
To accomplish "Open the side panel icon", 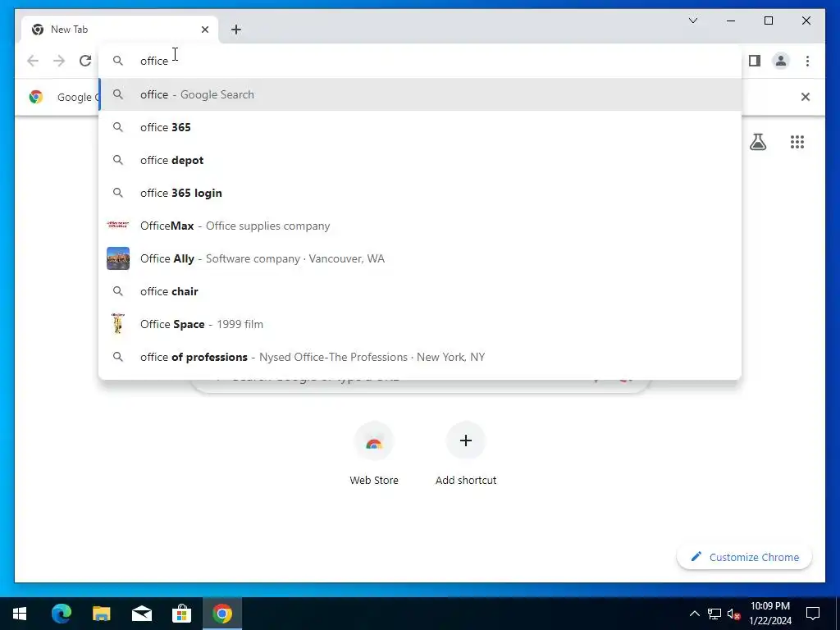I will click(755, 61).
